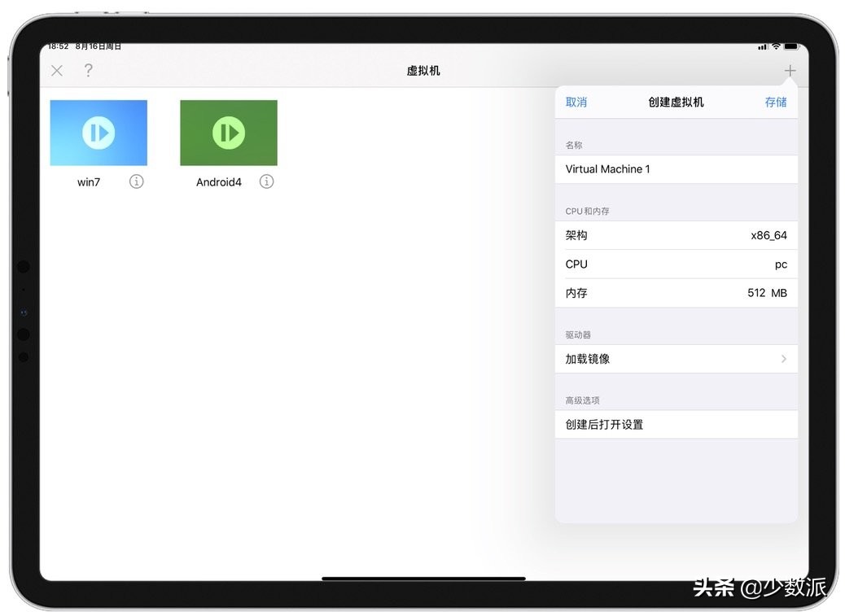
Task: Select the 架构 x86_64 option row
Action: (677, 235)
